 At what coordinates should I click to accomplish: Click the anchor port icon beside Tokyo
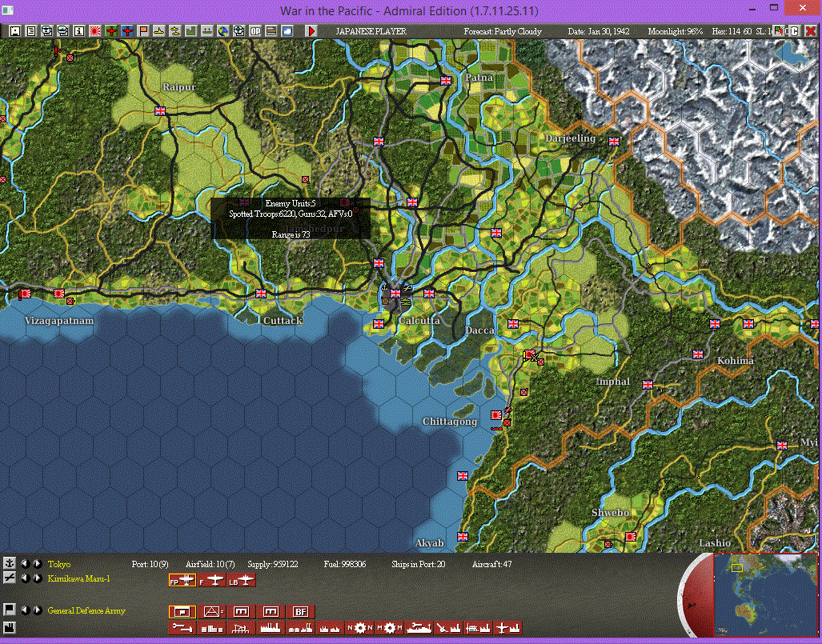click(x=9, y=563)
